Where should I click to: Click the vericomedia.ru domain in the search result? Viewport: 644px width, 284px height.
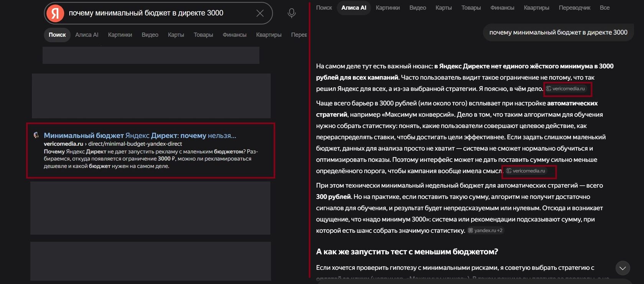[x=63, y=144]
